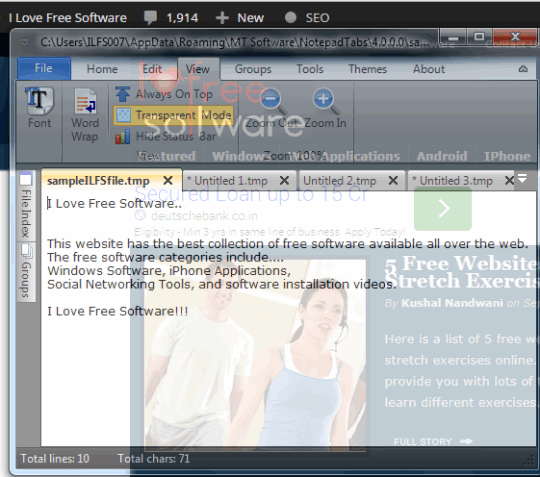This screenshot has width=540, height=477.
Task: Enable Always On Top option
Action: [x=164, y=94]
